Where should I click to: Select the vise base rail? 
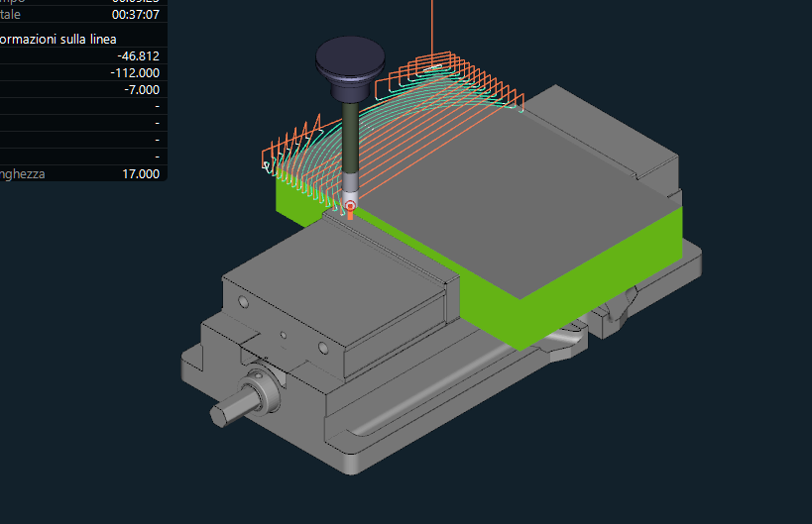coord(446,416)
